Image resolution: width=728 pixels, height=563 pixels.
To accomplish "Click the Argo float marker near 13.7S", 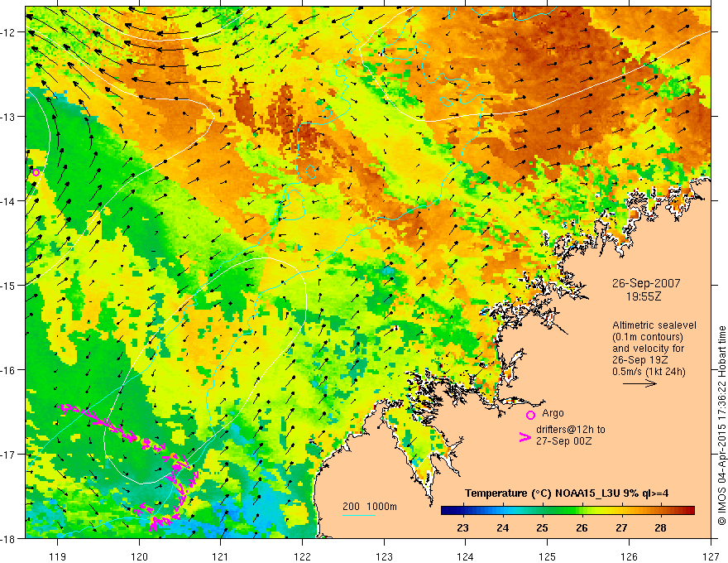I will [x=36, y=173].
